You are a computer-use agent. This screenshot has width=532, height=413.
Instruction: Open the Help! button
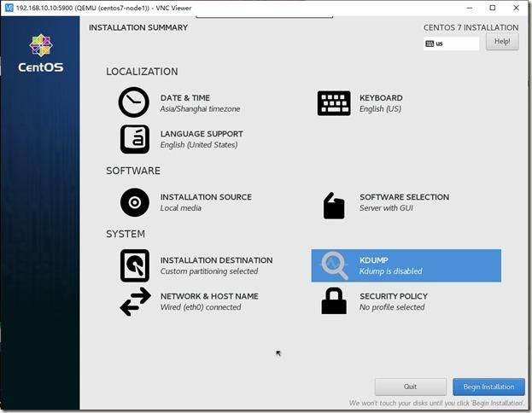pos(502,42)
